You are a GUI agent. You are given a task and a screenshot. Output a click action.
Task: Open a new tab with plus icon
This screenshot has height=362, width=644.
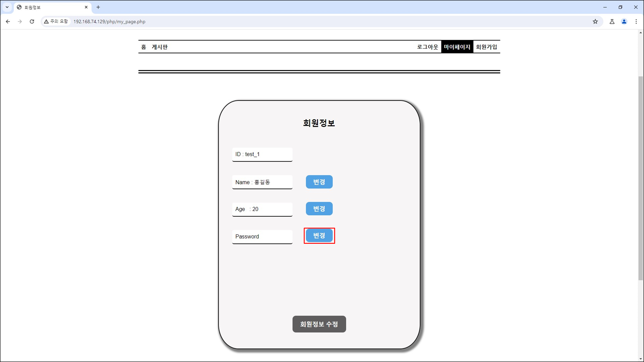[x=98, y=7]
